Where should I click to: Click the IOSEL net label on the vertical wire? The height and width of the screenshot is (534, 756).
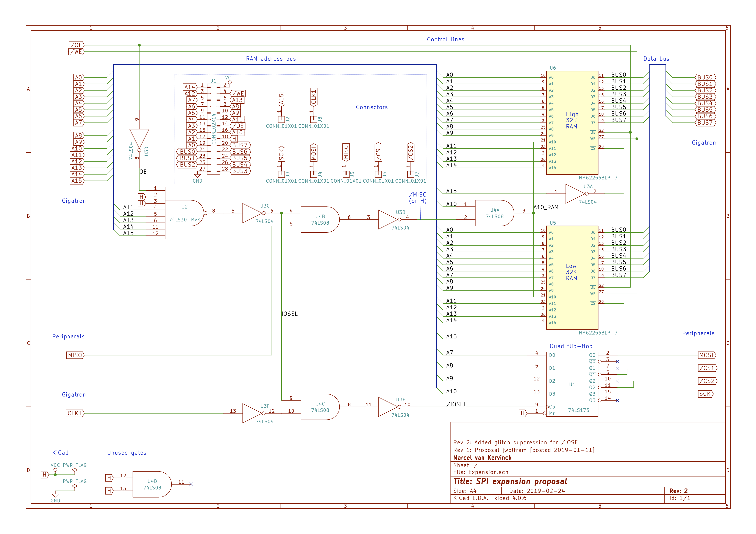coord(290,314)
